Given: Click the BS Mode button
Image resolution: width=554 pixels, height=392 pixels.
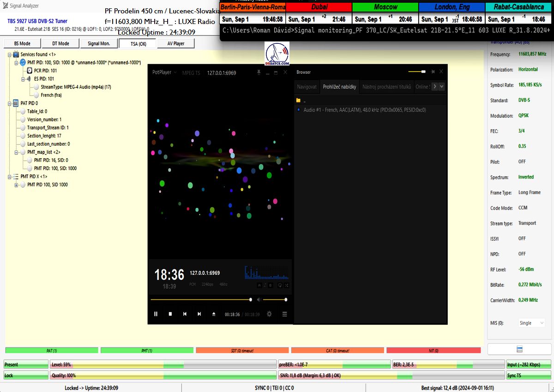Looking at the screenshot, I should coord(22,43).
